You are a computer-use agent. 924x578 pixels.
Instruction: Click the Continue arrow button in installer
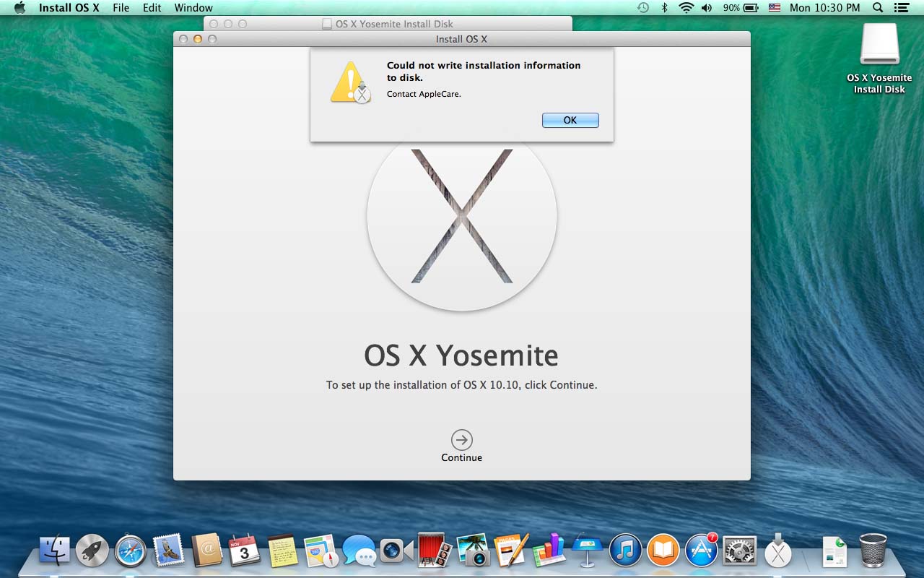tap(462, 439)
